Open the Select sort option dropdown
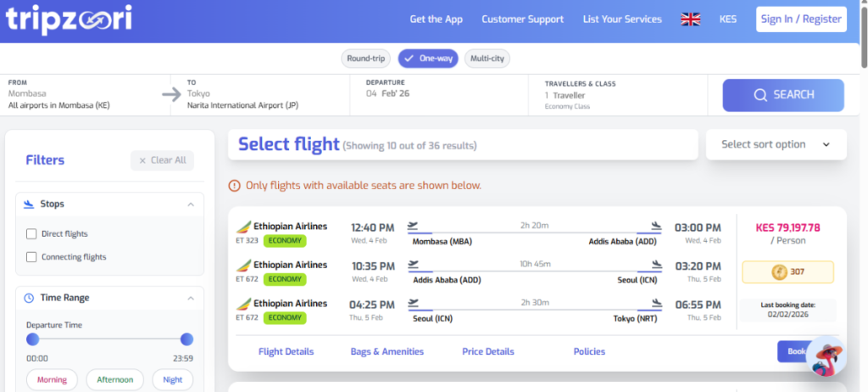 [776, 144]
